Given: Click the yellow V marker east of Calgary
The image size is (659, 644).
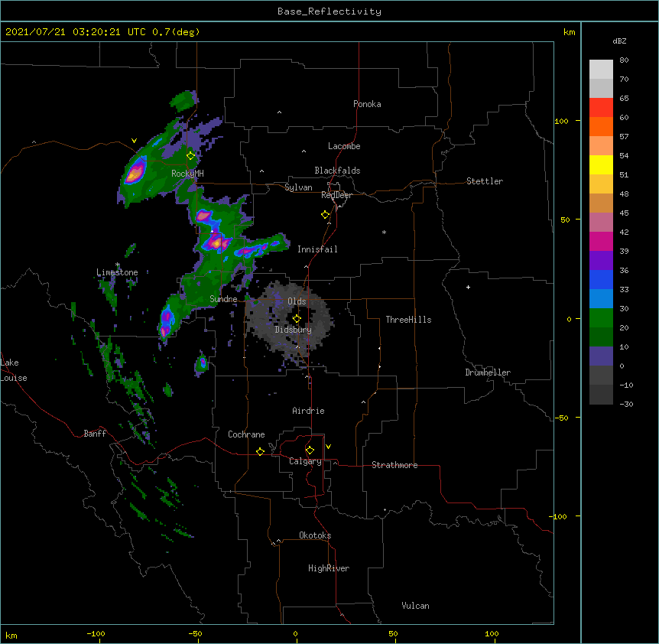Looking at the screenshot, I should tap(328, 447).
